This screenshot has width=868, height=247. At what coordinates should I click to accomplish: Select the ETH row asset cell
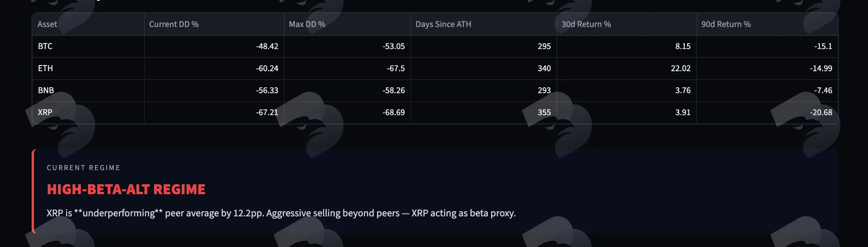(88, 68)
